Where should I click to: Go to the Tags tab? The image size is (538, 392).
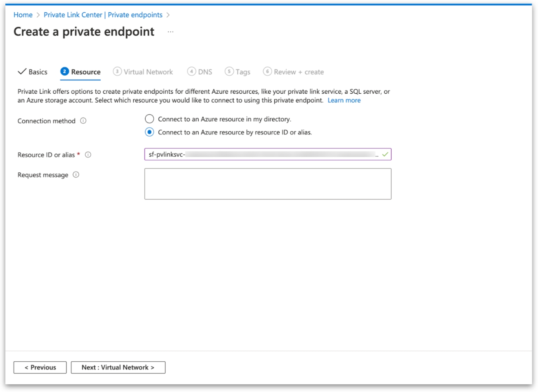(242, 72)
